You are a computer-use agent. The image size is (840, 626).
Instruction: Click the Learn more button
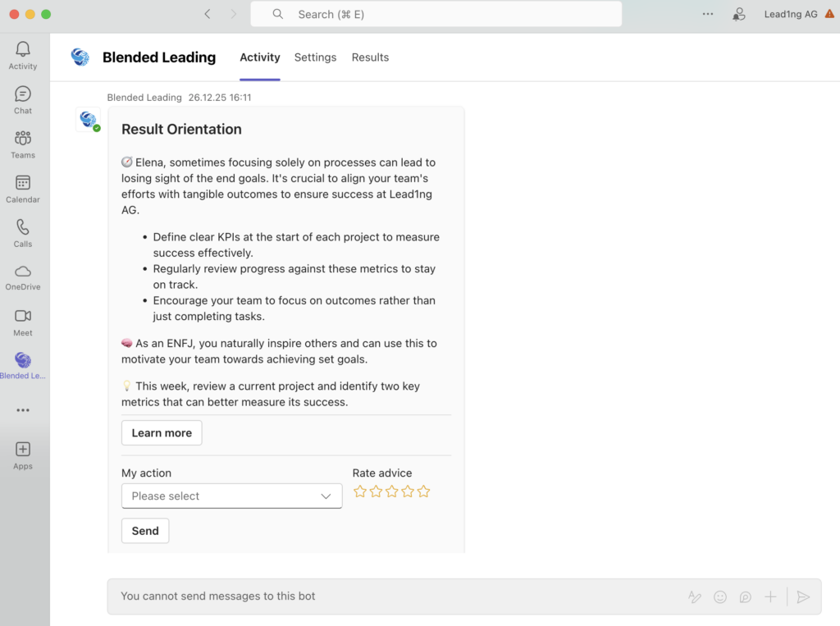pyautogui.click(x=162, y=433)
